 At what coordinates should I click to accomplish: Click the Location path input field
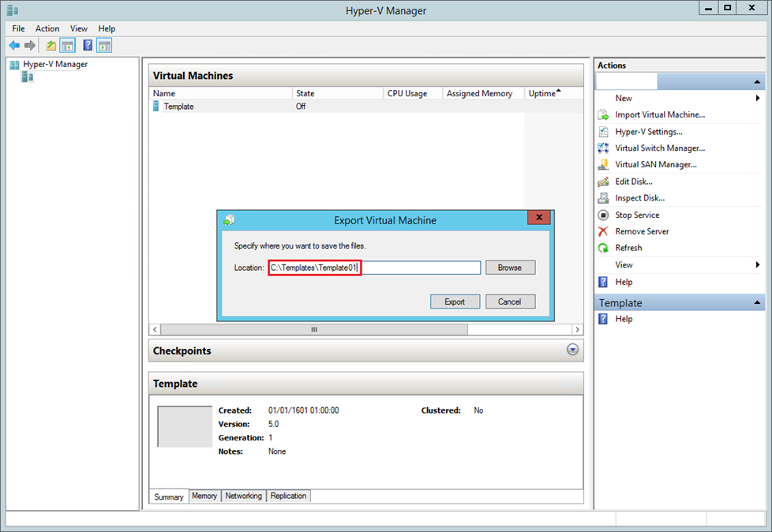(374, 268)
